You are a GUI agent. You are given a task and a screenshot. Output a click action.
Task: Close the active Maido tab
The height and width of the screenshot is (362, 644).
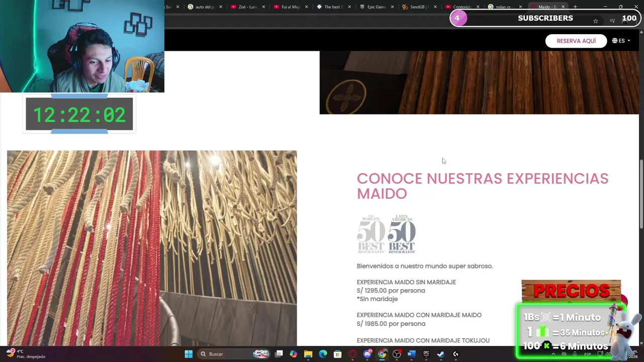click(563, 7)
